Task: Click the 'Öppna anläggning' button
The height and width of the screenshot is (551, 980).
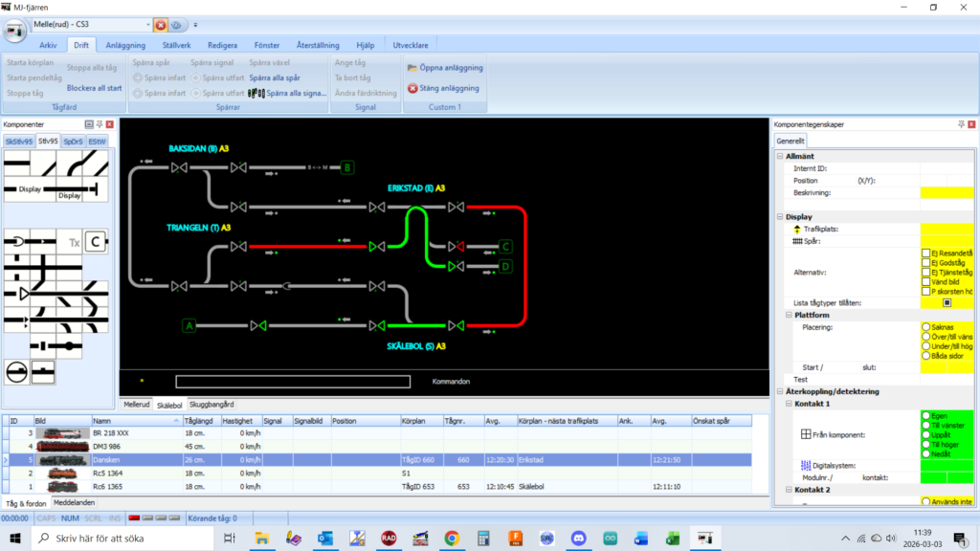Action: 444,68
